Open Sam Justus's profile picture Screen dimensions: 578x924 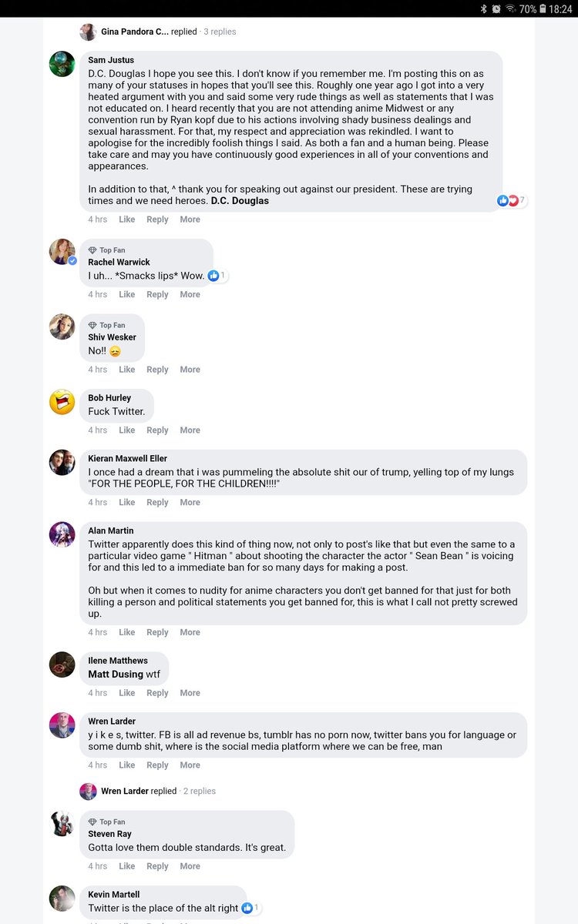[x=62, y=64]
